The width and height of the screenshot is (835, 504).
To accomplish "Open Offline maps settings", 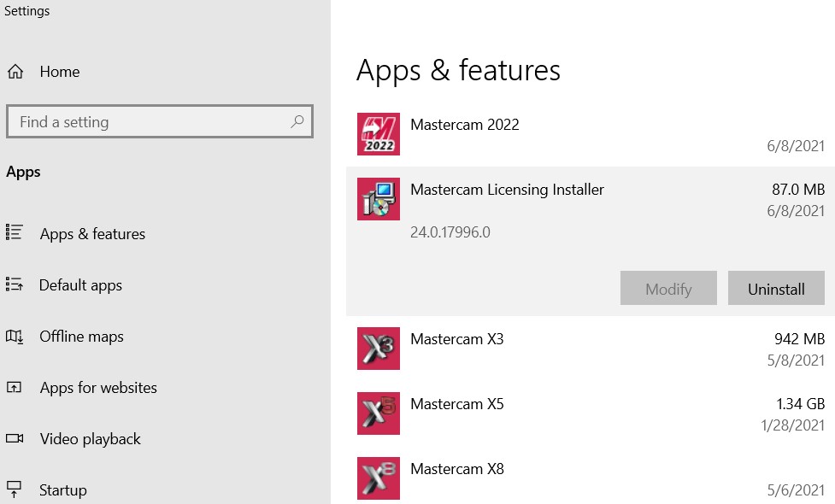I will point(81,337).
